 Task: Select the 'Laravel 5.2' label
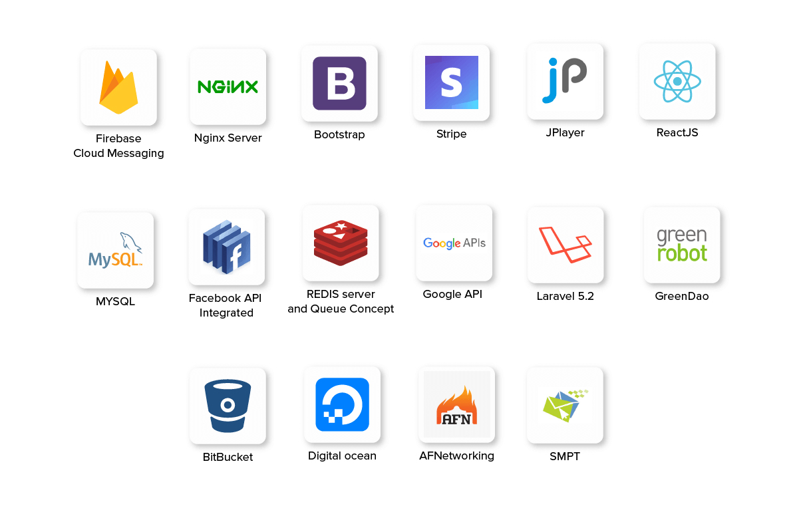565,297
